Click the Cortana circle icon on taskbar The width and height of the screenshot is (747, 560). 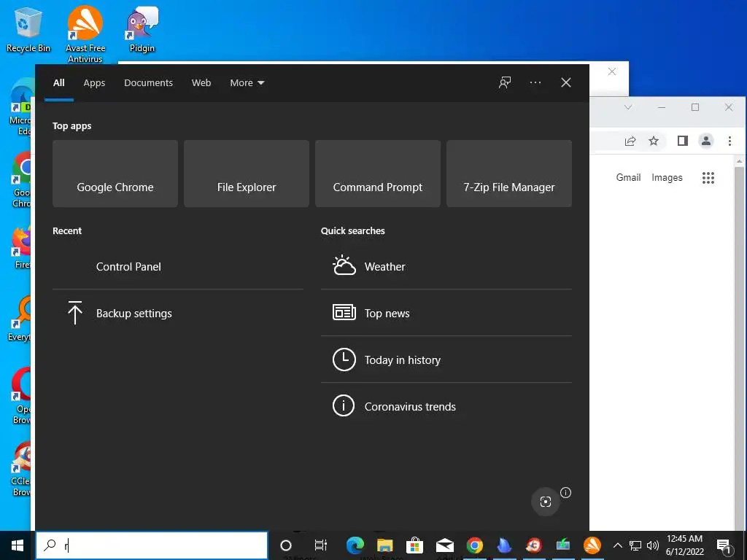286,545
